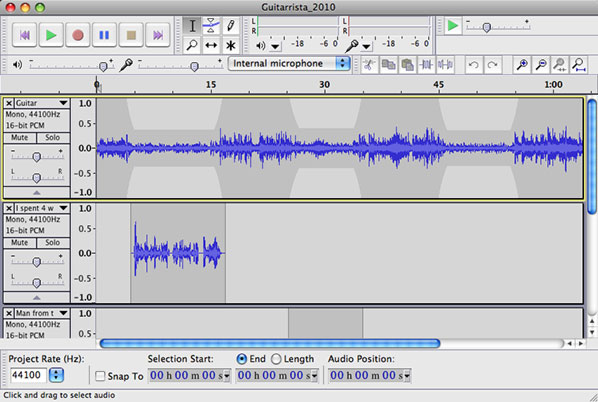Open the 'I spent 4 w' track menu
This screenshot has height=402, width=598.
(x=42, y=208)
